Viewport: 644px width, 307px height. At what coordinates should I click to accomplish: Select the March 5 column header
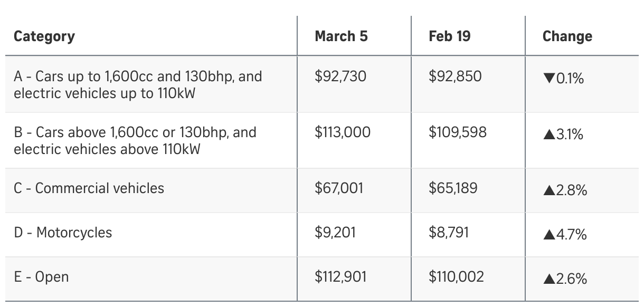point(341,36)
